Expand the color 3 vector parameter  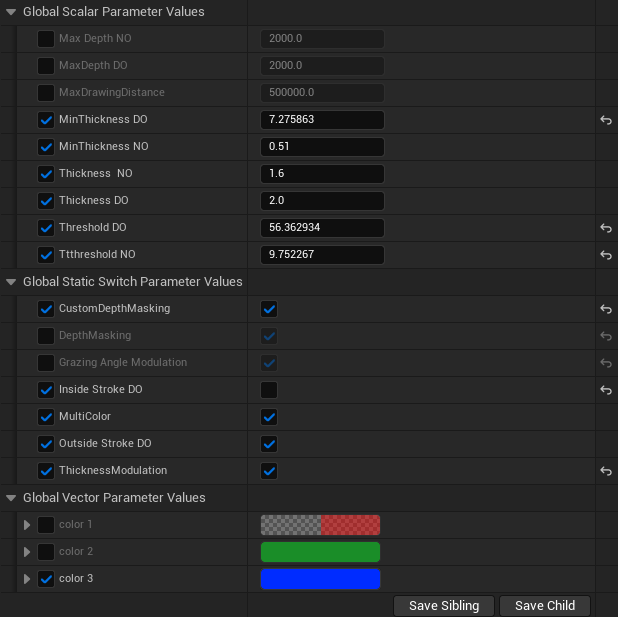(27, 579)
